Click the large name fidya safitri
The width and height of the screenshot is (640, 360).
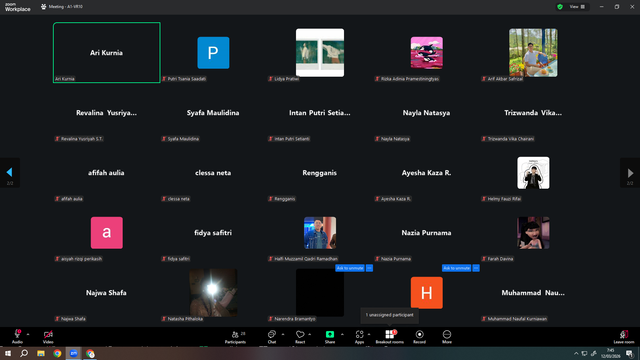[x=213, y=233]
